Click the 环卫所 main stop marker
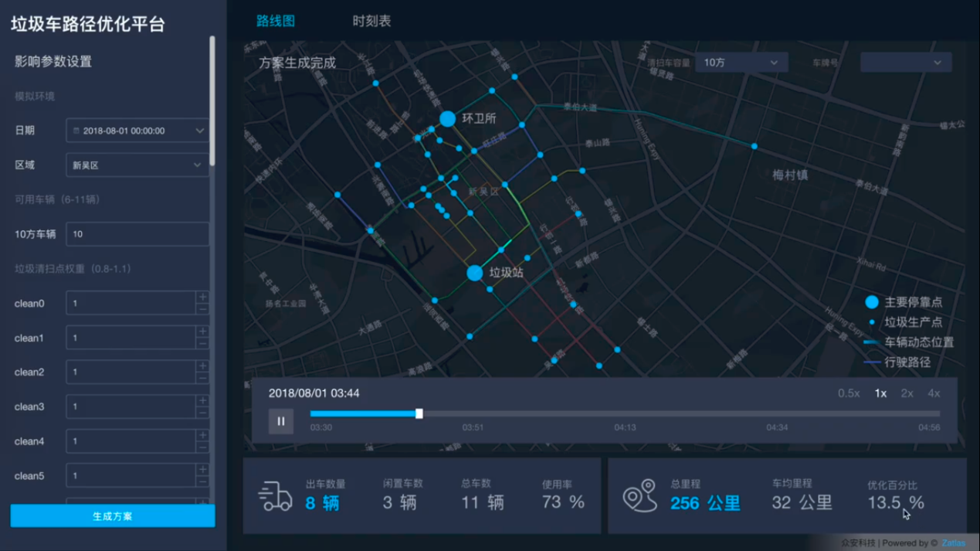The image size is (980, 551). (x=447, y=118)
